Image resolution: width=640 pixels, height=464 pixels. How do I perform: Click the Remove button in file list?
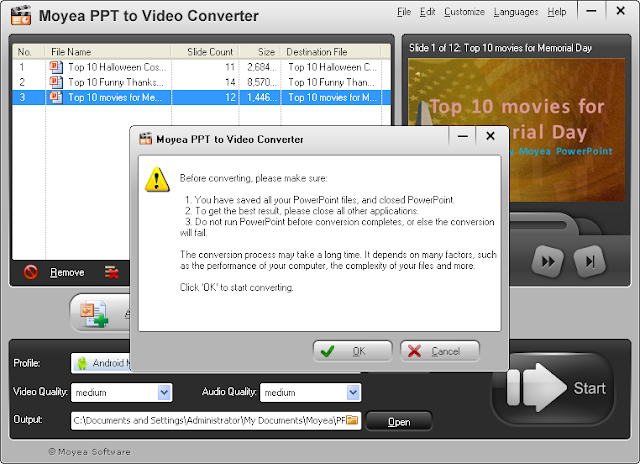[67, 272]
